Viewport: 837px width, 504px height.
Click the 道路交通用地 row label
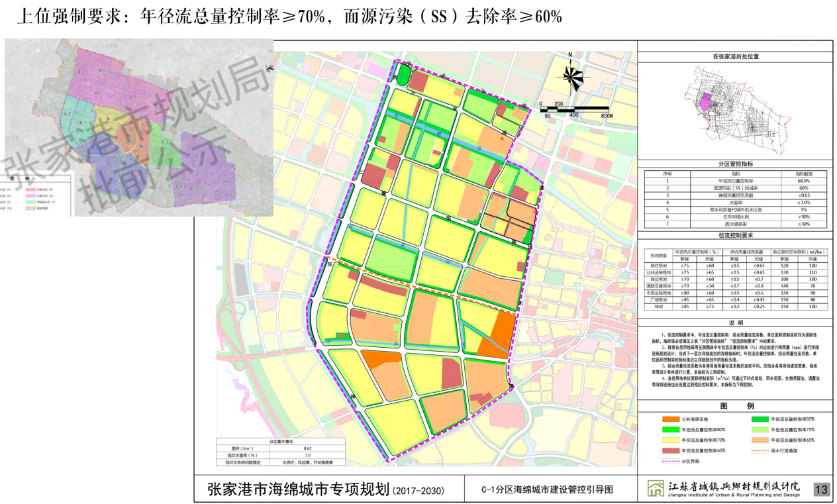tap(659, 286)
